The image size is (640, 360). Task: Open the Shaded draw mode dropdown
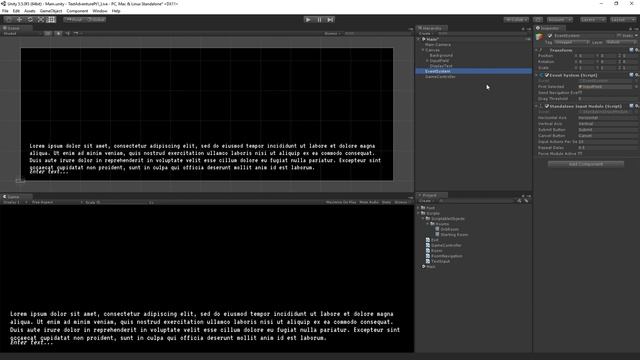(21, 33)
